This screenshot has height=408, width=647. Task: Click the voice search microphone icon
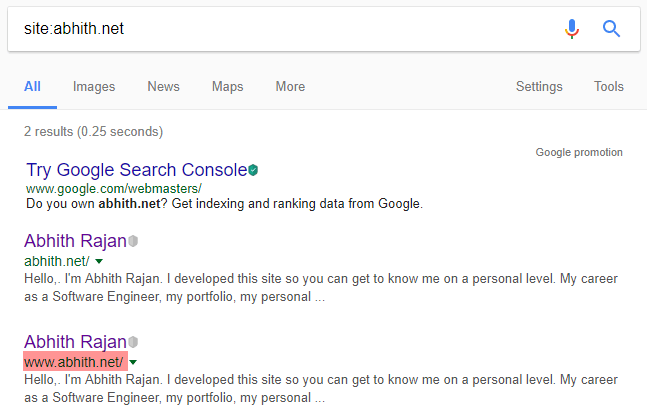(x=571, y=29)
